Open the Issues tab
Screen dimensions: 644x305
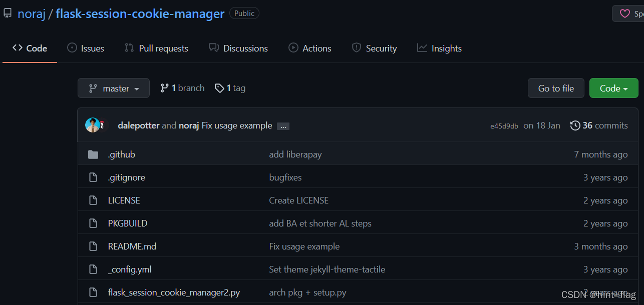click(x=86, y=48)
